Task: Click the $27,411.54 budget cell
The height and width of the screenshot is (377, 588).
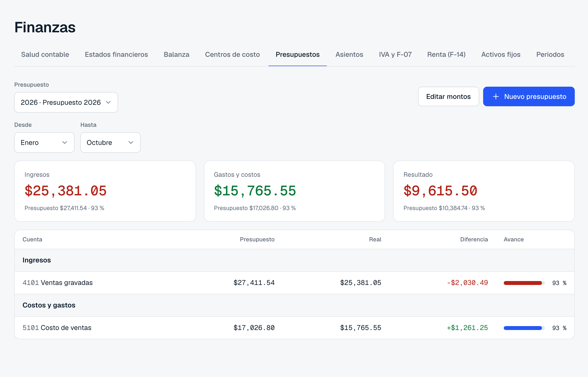Action: click(x=254, y=283)
